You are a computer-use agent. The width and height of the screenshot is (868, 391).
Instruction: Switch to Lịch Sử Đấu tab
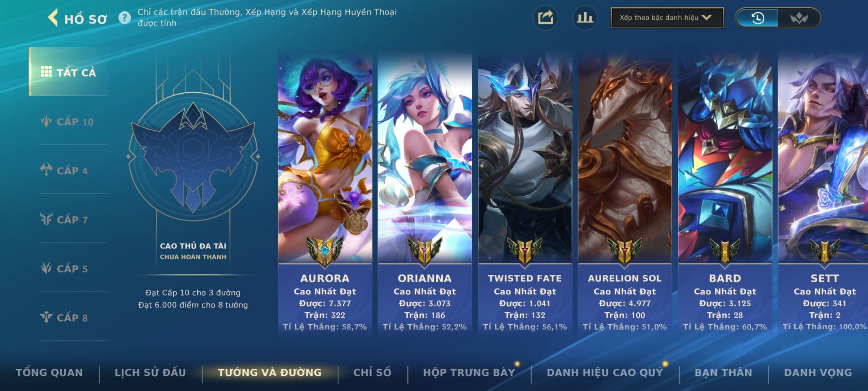pyautogui.click(x=150, y=373)
